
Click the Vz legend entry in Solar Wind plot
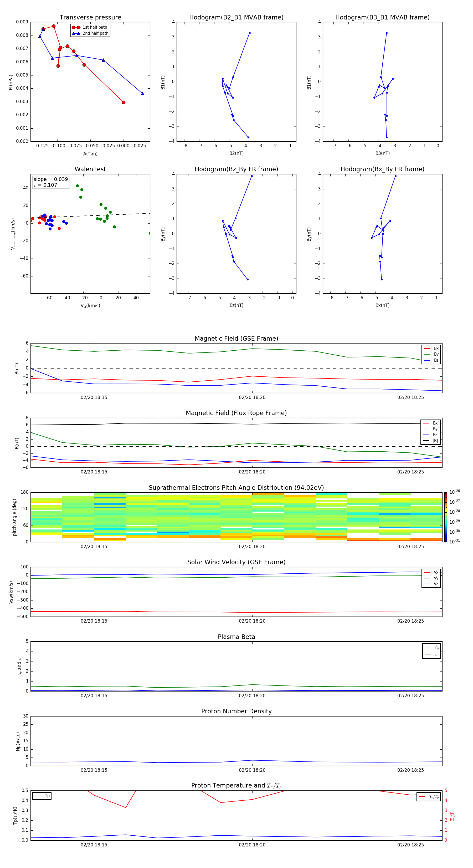tap(431, 584)
